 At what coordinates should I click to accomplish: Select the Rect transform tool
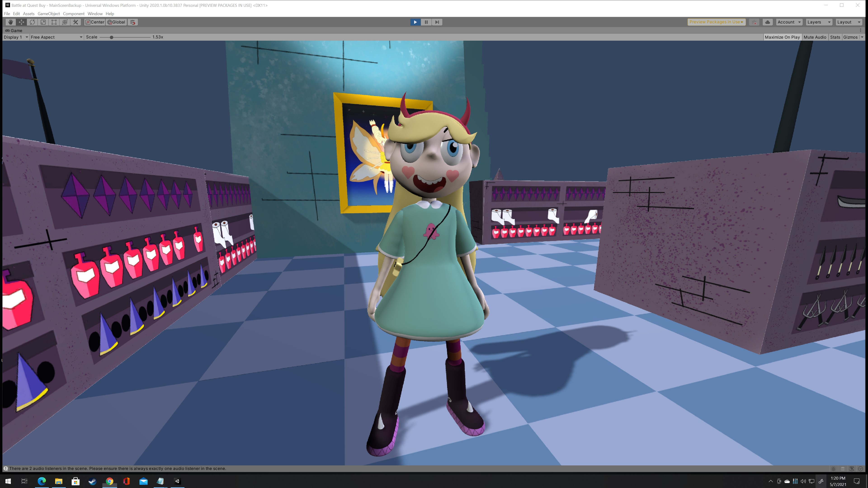tap(54, 22)
